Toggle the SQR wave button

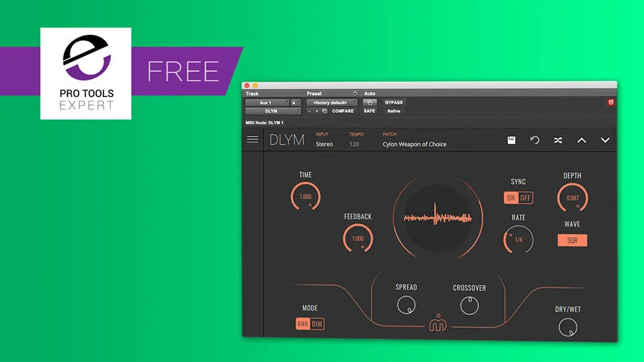point(572,241)
